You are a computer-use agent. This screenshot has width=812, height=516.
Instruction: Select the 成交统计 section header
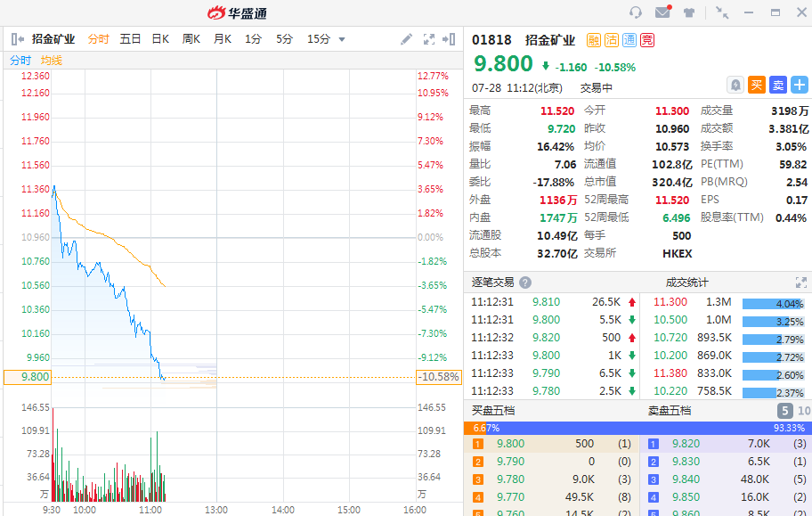coord(686,283)
